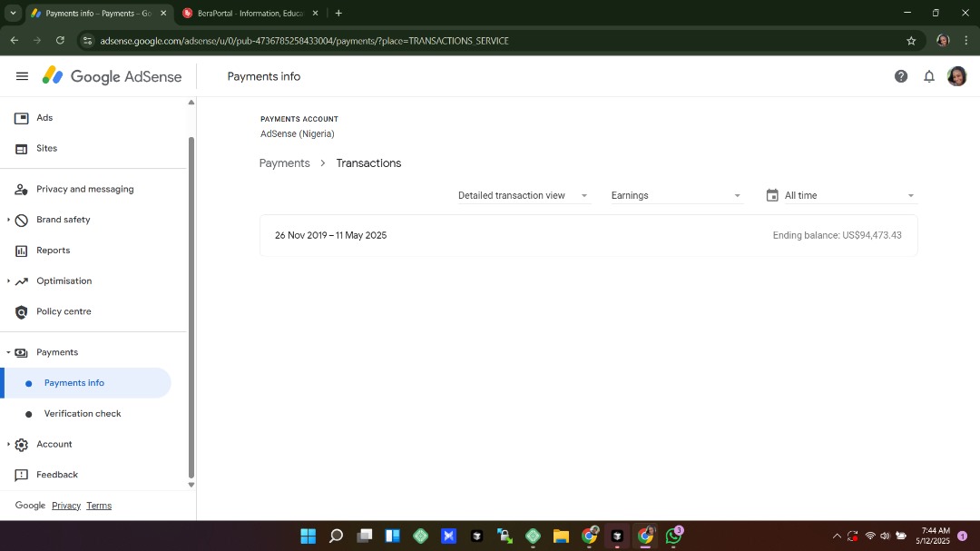Click the Google account profile avatar
Screen dimensions: 980x551
(956, 76)
